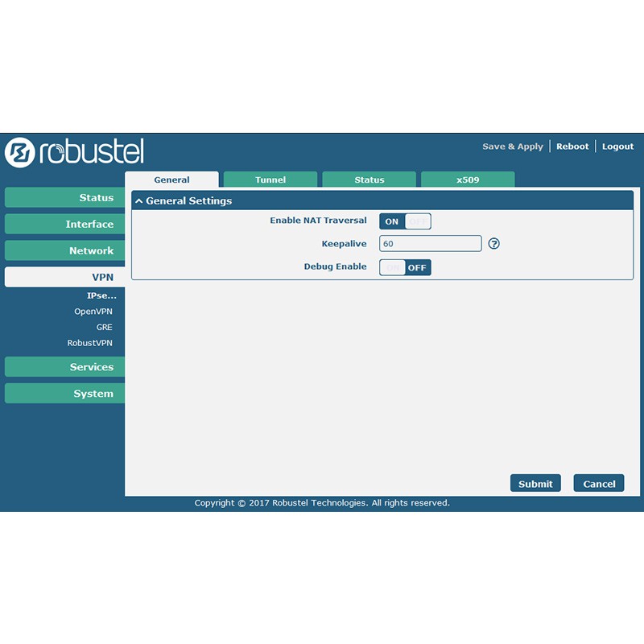Open the Network sidebar menu
This screenshot has width=644, height=644.
[x=64, y=251]
